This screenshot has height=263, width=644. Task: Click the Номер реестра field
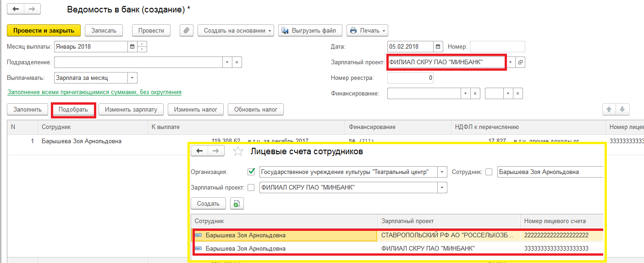pyautogui.click(x=410, y=78)
